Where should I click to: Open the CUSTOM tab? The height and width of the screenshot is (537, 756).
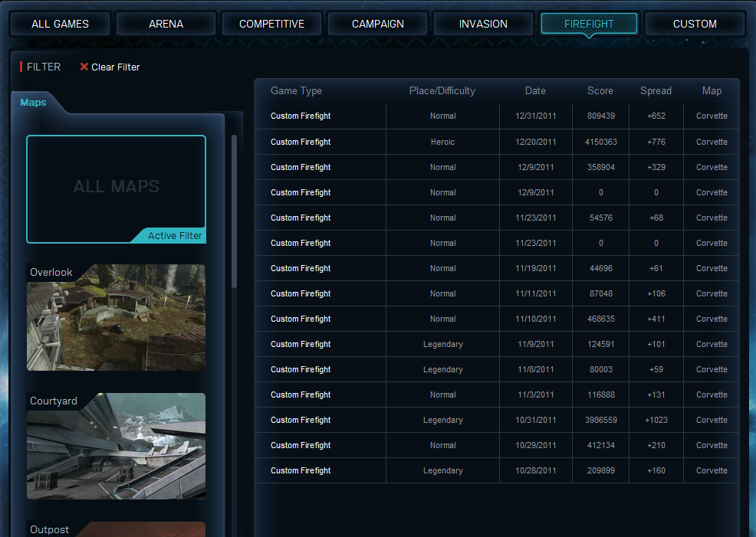(695, 24)
